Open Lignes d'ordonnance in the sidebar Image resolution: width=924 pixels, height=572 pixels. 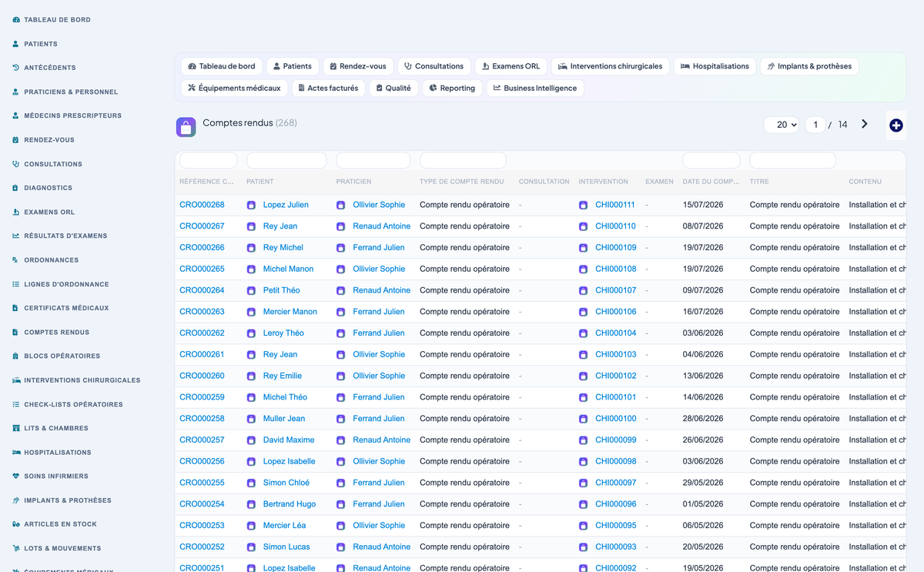[x=66, y=284]
